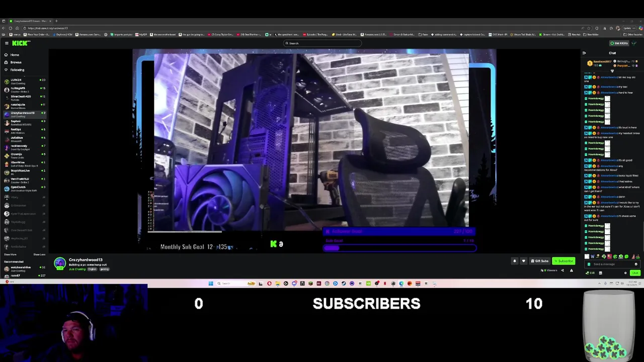This screenshot has height=362, width=644.
Task: Open chat settings gear icon
Action: (625, 273)
